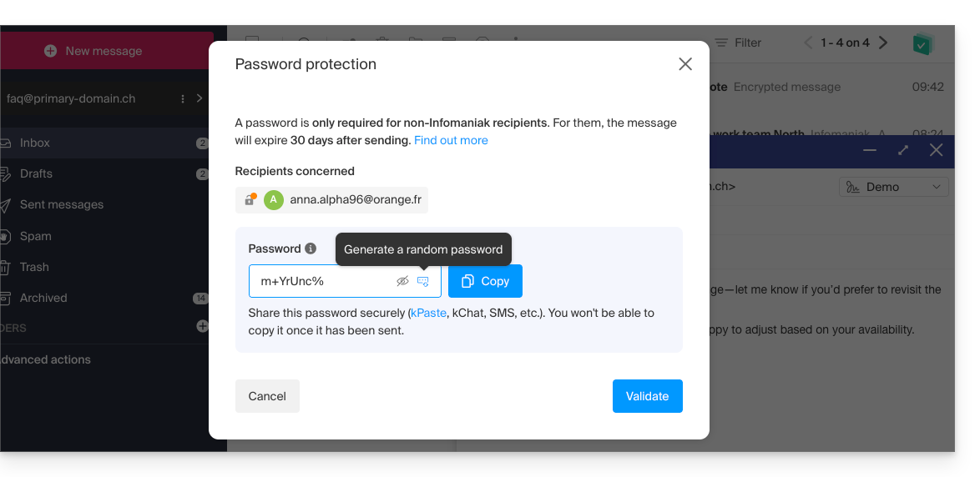
Task: Open account options three-dot menu
Action: 183,98
